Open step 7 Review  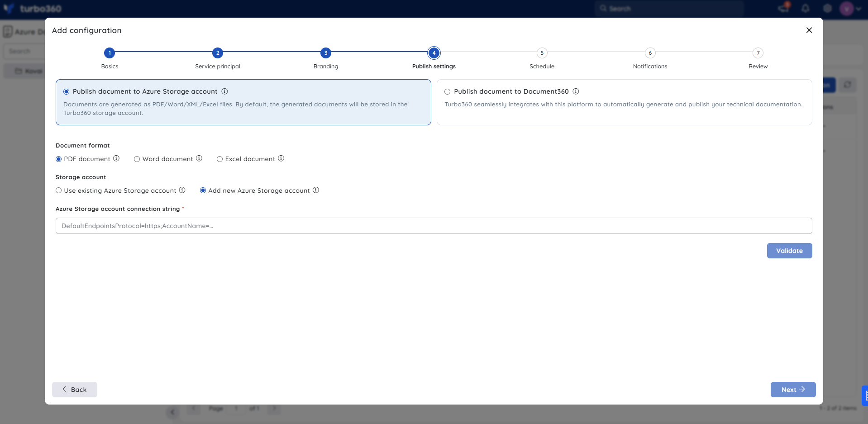pos(758,53)
